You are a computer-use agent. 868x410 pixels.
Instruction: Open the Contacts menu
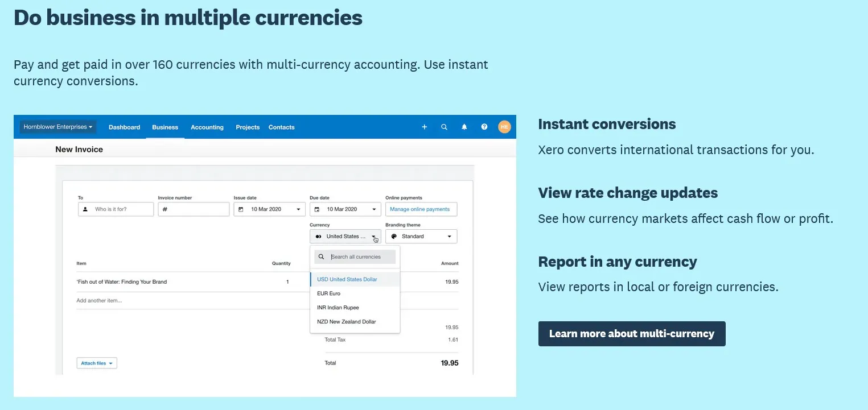[281, 127]
